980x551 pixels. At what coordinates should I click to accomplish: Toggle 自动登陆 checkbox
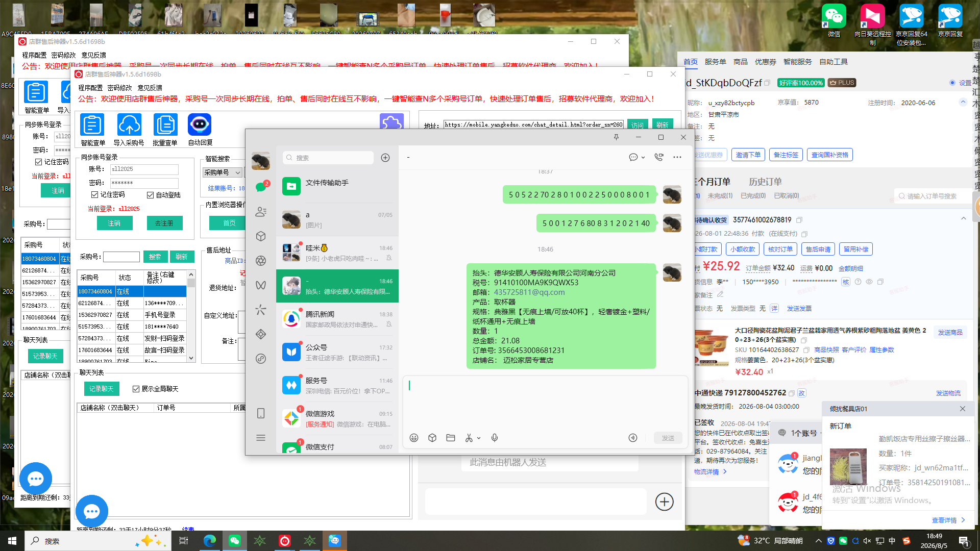coord(150,195)
